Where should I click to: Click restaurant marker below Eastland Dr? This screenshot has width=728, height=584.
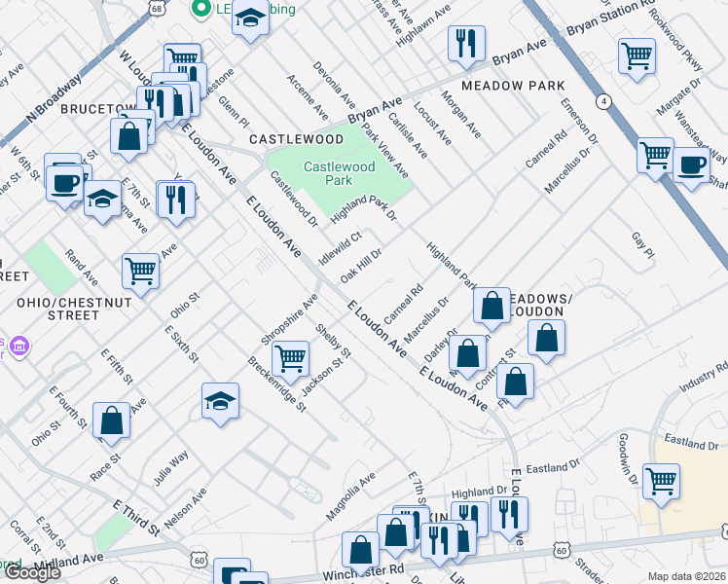(509, 516)
